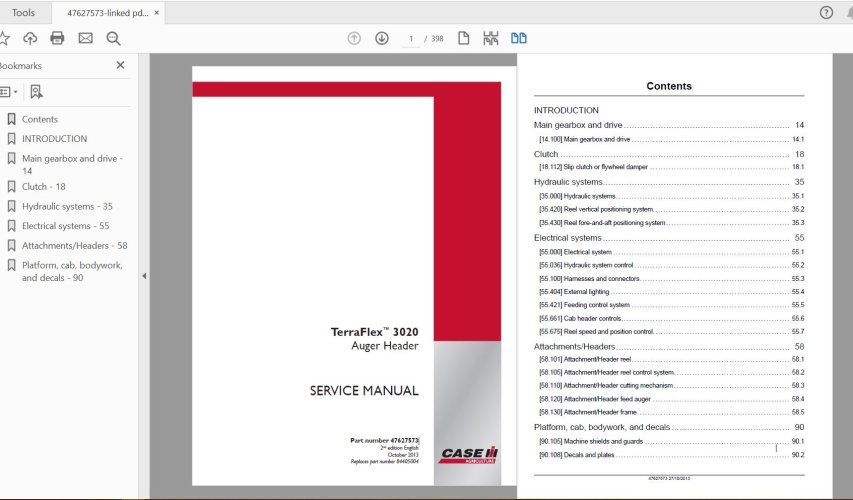Open Hydraulic systems - 35 bookmark

coord(67,206)
